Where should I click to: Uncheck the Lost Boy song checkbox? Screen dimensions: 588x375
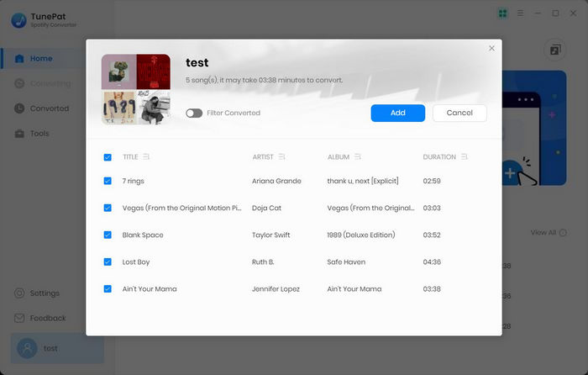(108, 262)
